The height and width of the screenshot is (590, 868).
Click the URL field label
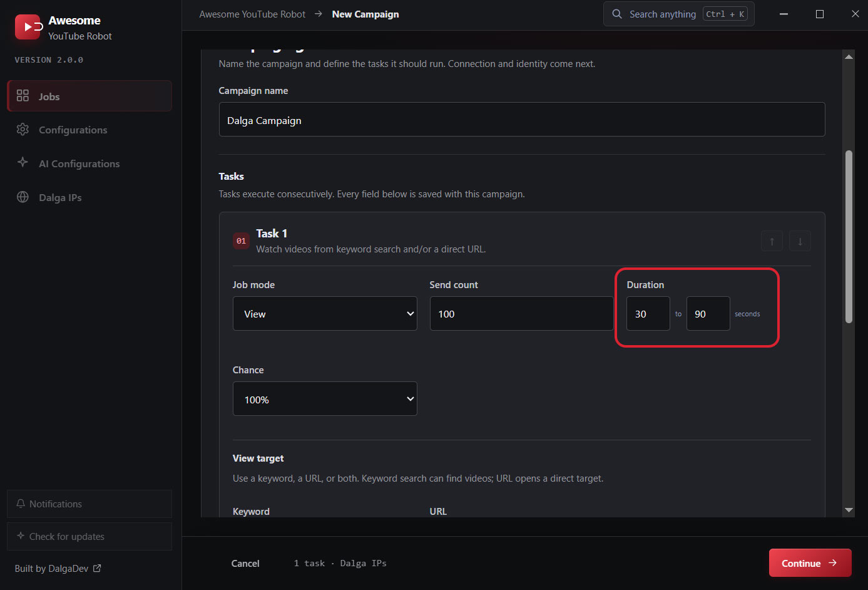(x=438, y=512)
